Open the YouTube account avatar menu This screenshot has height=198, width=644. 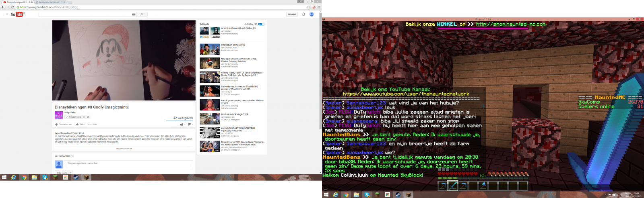click(x=312, y=14)
